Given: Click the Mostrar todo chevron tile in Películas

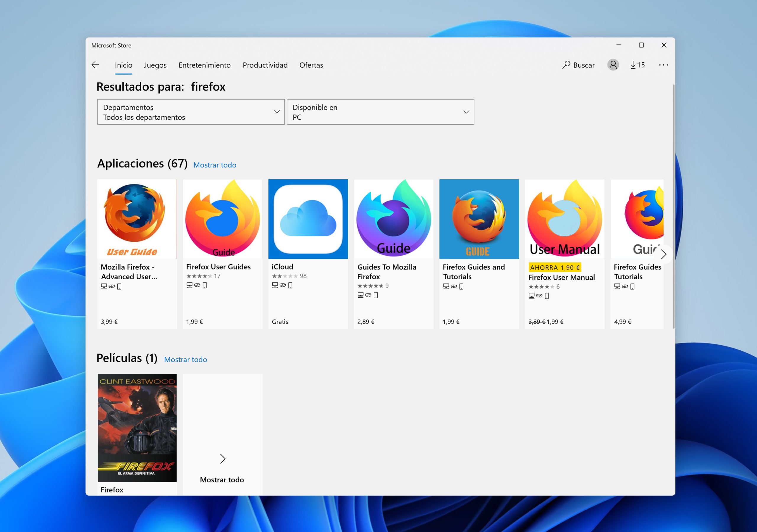Looking at the screenshot, I should click(x=223, y=458).
